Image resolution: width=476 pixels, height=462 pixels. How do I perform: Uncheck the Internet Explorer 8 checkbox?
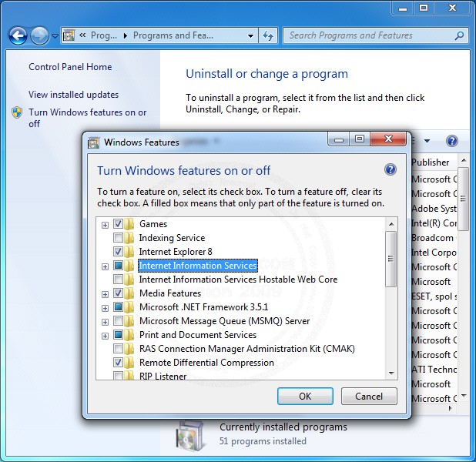click(118, 252)
